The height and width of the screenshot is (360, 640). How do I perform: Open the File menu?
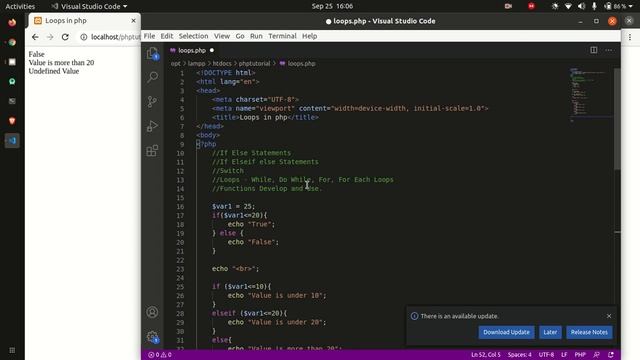(x=149, y=36)
